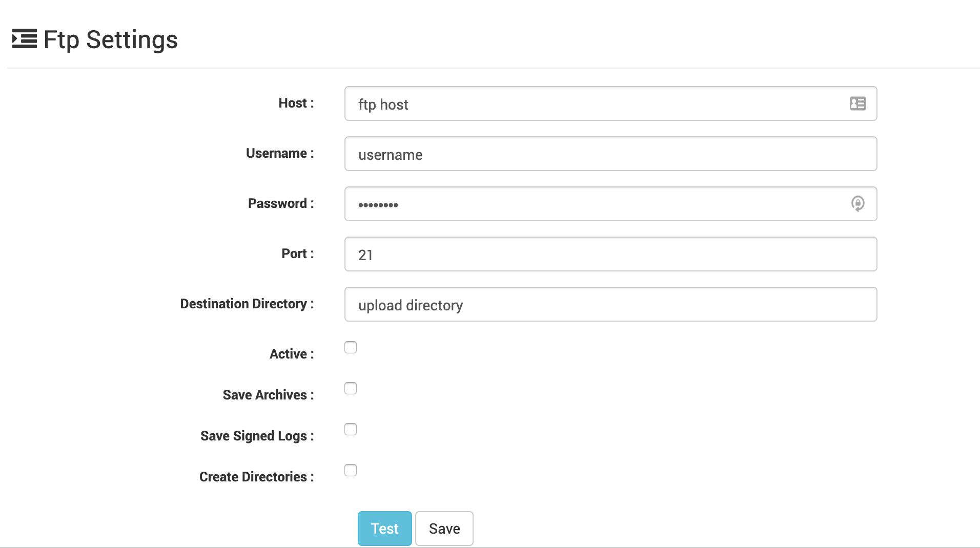Click the 'Ftp Settings' heading text
This screenshot has width=980, height=548.
[110, 39]
